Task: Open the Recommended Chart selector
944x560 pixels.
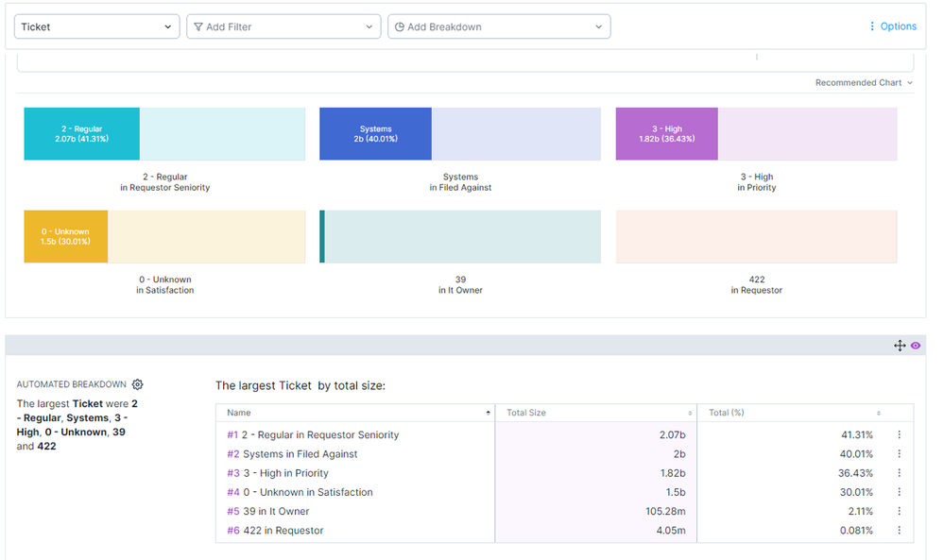Action: [x=864, y=83]
